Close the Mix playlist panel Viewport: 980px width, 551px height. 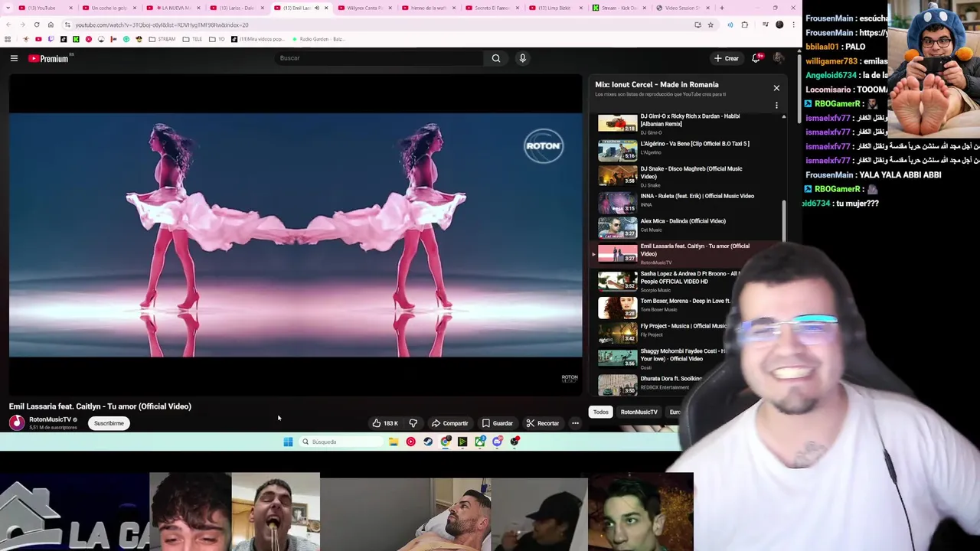coord(776,88)
